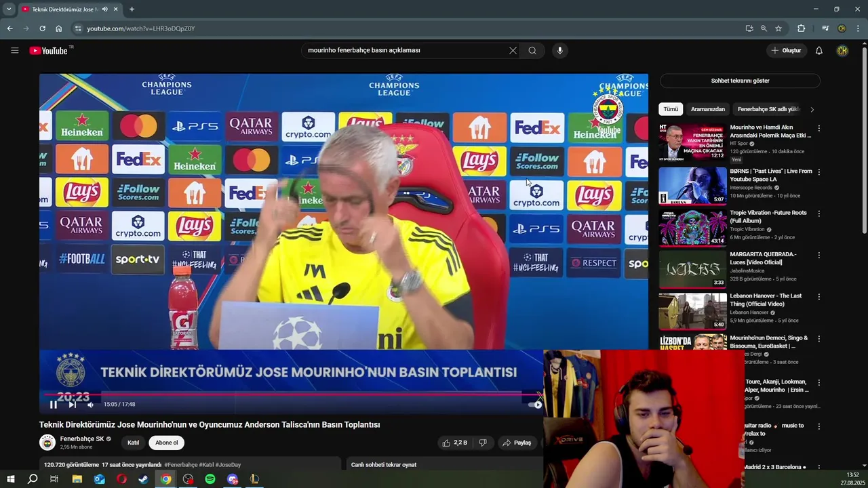
Task: Open the Fenerbahçe SK channel name link
Action: click(81, 439)
